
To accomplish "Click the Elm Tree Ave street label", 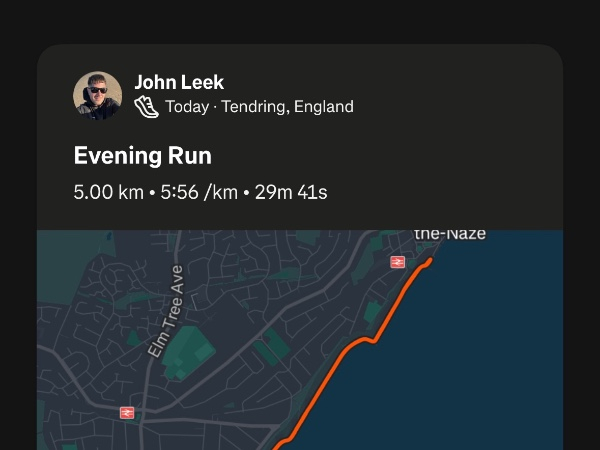I will 166,311.
